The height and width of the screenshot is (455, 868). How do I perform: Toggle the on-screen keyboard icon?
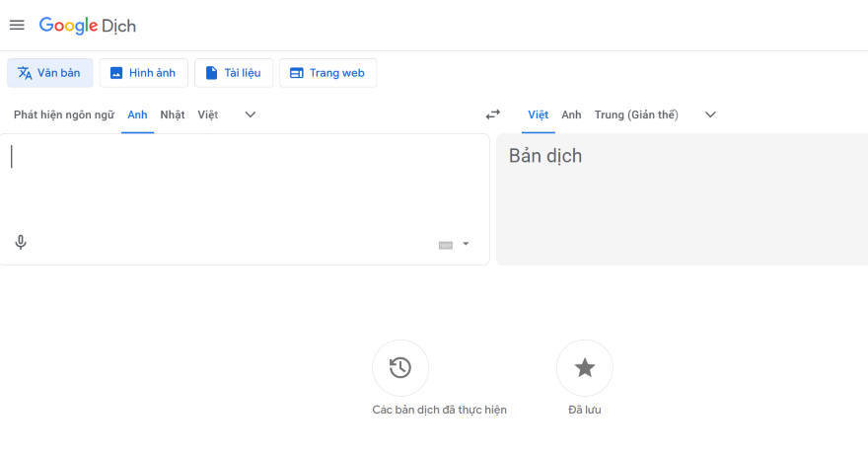point(446,245)
